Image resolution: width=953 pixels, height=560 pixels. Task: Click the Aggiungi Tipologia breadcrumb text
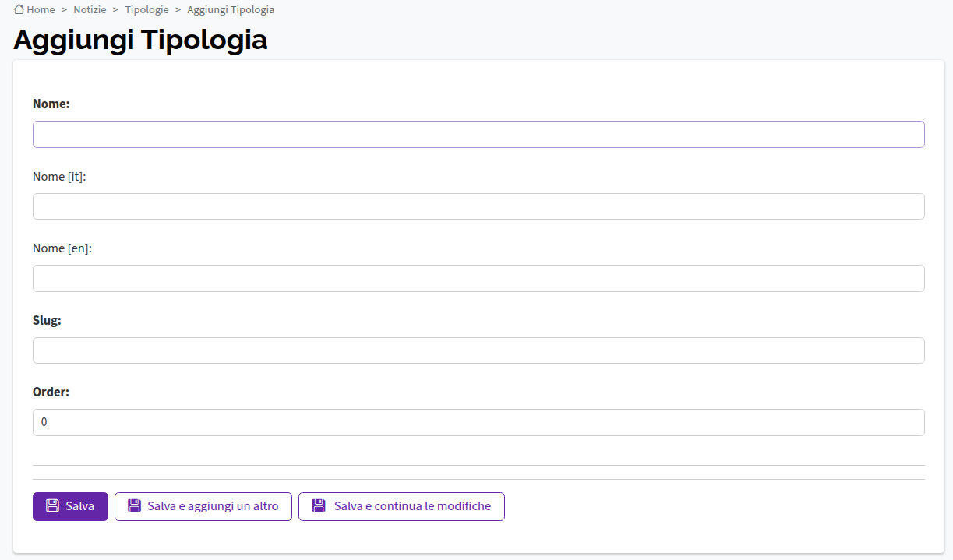pos(231,10)
